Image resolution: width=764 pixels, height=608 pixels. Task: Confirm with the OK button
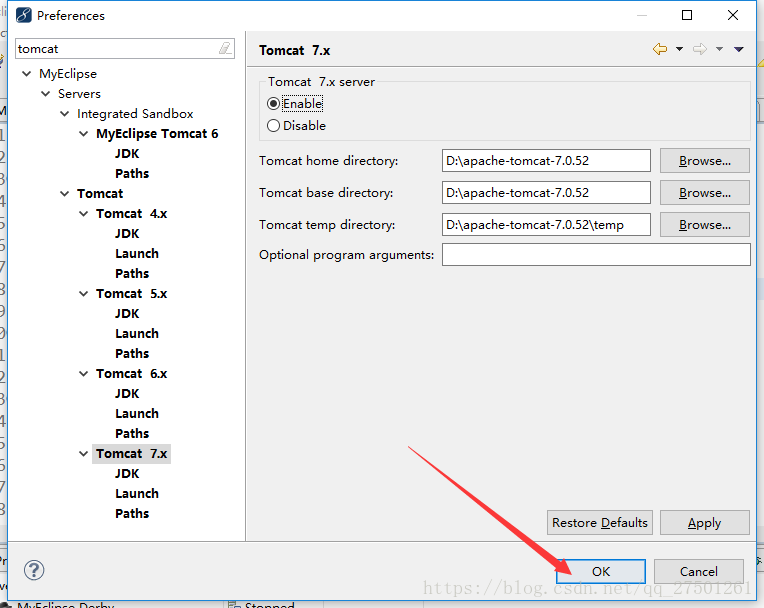point(601,571)
